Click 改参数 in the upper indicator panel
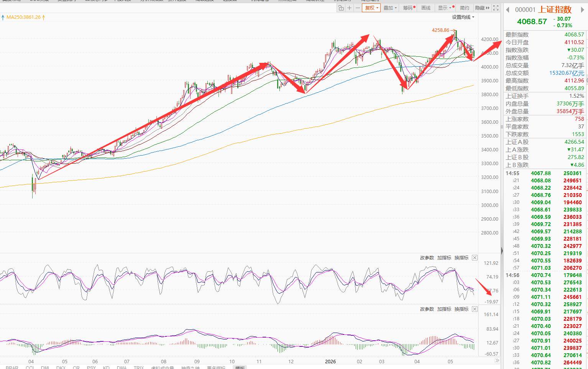588x369 pixels. pyautogui.click(x=427, y=258)
